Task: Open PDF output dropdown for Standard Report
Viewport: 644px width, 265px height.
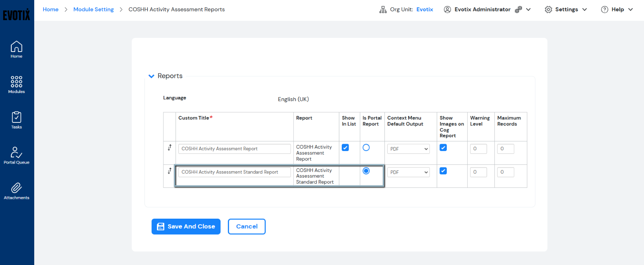Action: coord(409,172)
